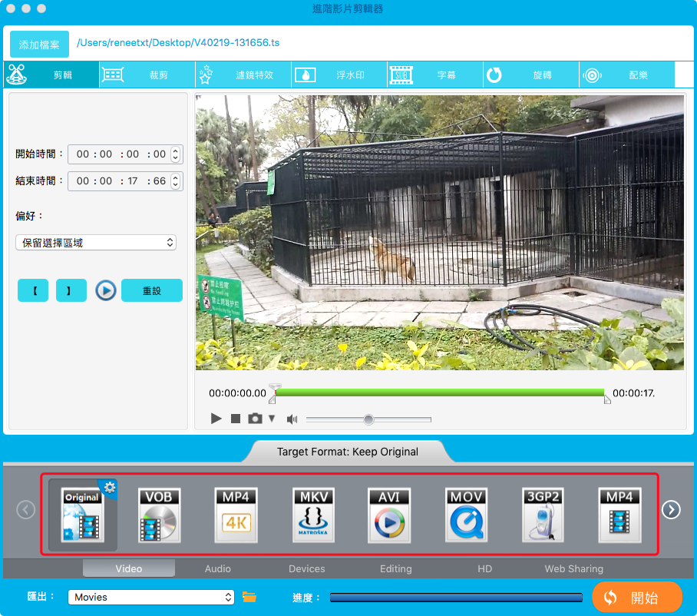Expand the 保留選擇區域 preference dropdown
This screenshot has width=697, height=616.
point(96,243)
